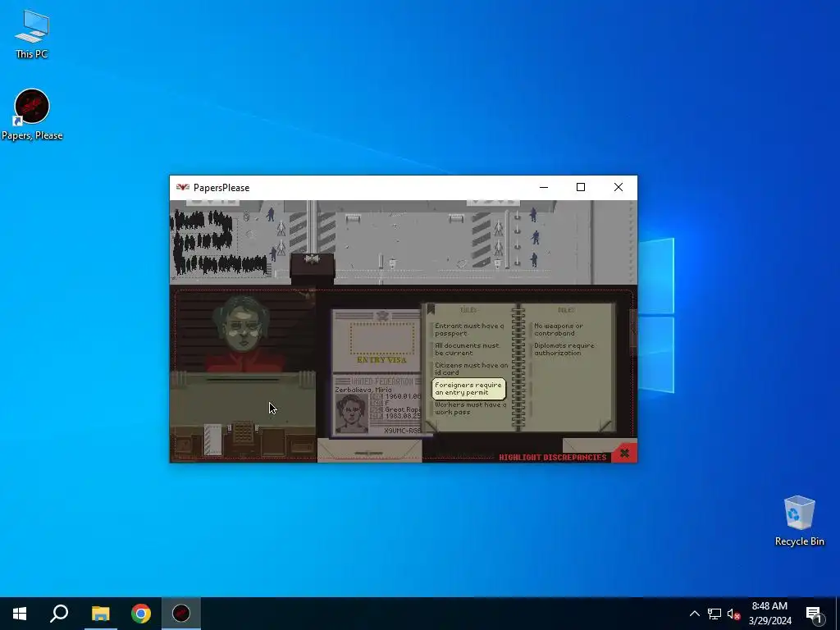This screenshot has width=840, height=630.
Task: Click the United Federation passport header
Action: click(x=381, y=381)
